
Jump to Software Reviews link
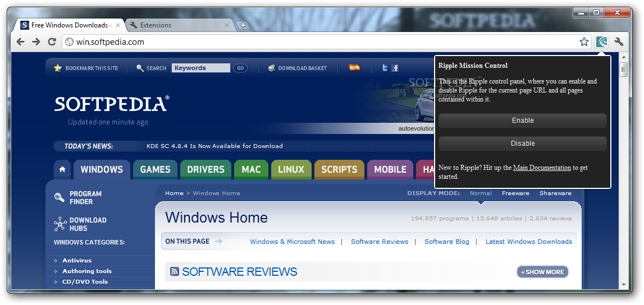[x=380, y=242]
